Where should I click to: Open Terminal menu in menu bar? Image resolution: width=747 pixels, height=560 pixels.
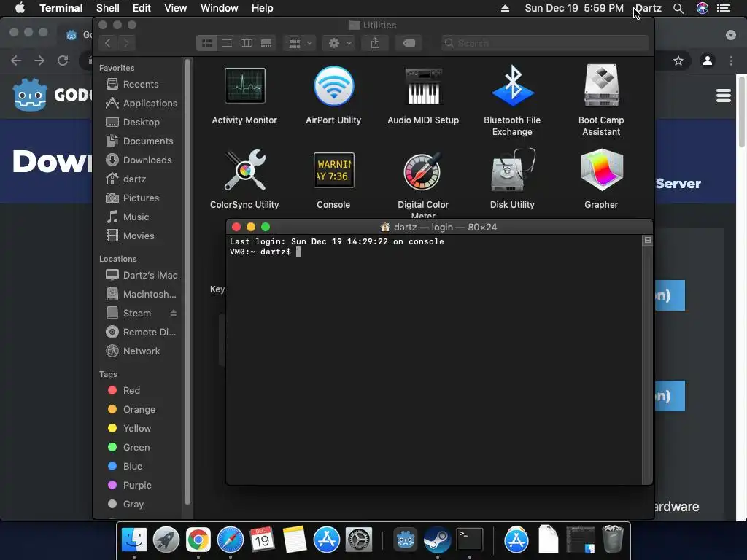(x=61, y=8)
